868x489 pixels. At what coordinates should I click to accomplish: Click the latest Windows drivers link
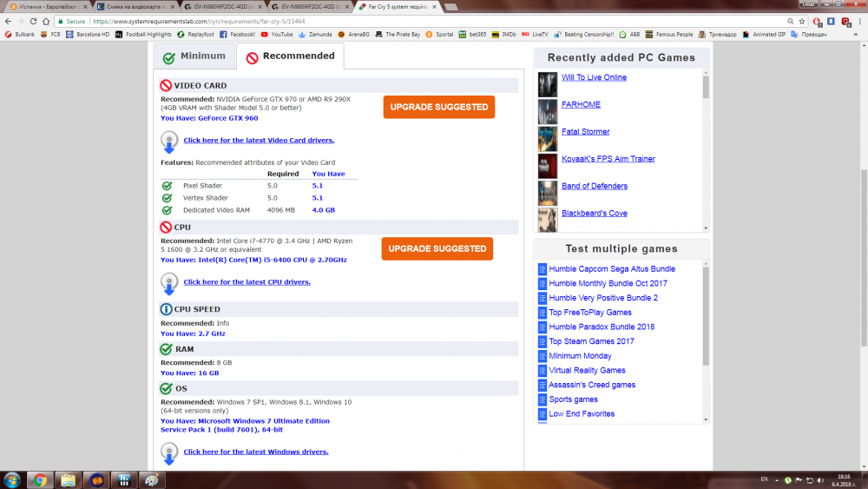tap(256, 452)
